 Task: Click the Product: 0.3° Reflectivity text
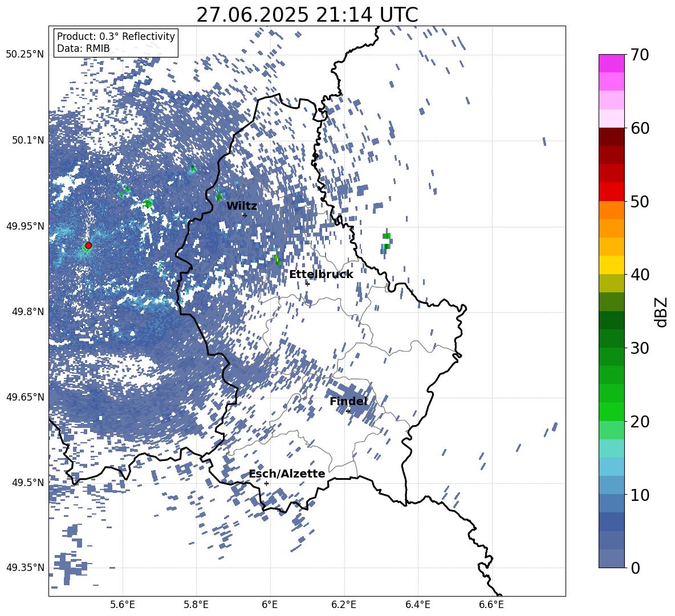116,36
